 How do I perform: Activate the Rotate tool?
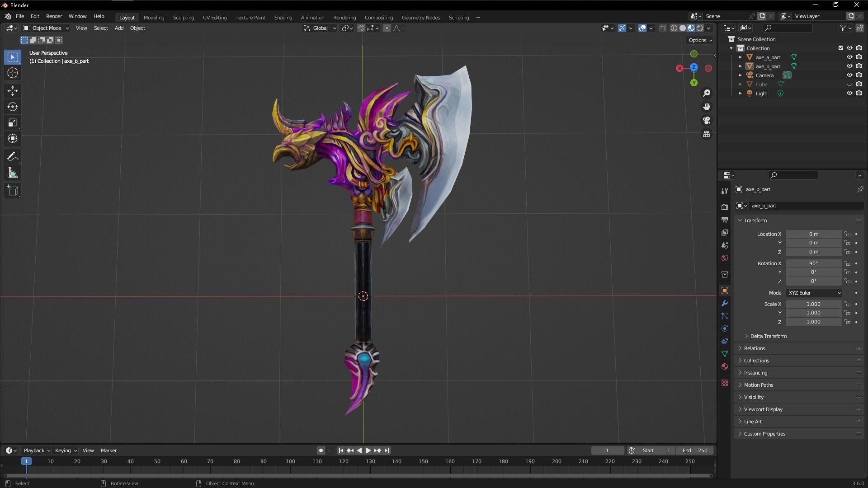[13, 107]
